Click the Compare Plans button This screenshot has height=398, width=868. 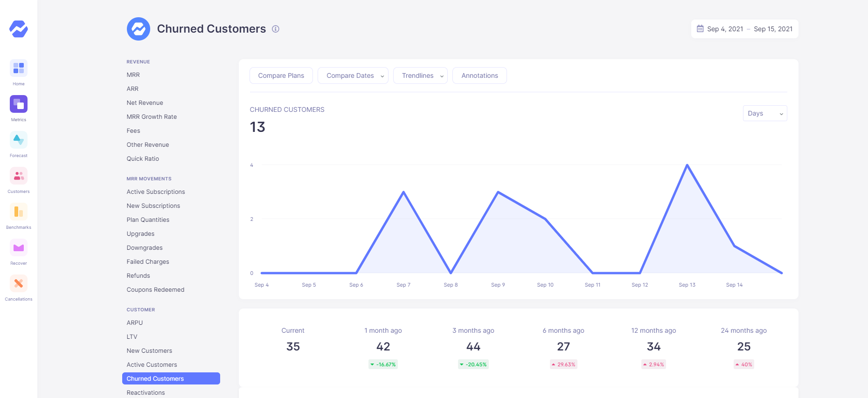tap(281, 75)
